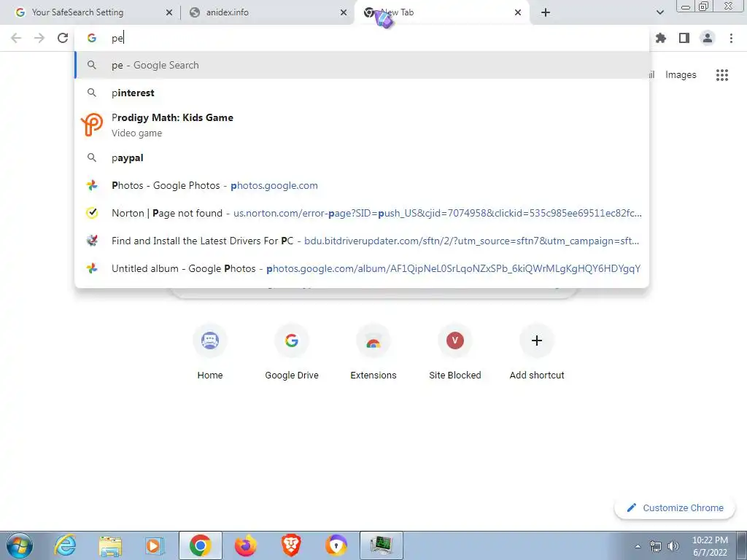
Task: Choose the pinterest suggestion
Action: (362, 93)
